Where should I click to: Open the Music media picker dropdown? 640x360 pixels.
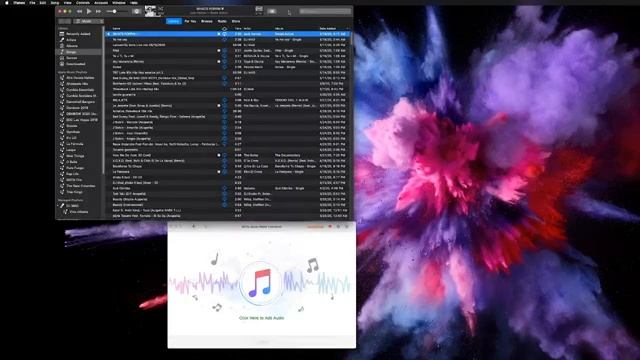coord(88,21)
